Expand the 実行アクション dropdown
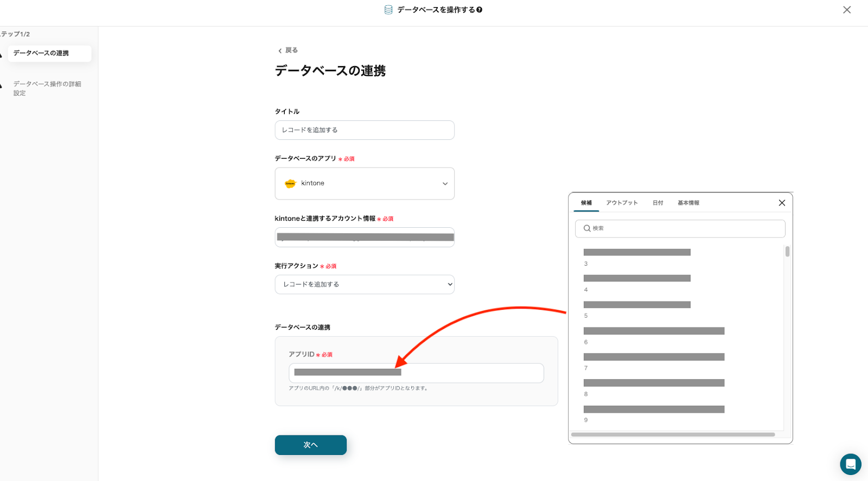Screen dimensions: 868x481 click(365, 284)
